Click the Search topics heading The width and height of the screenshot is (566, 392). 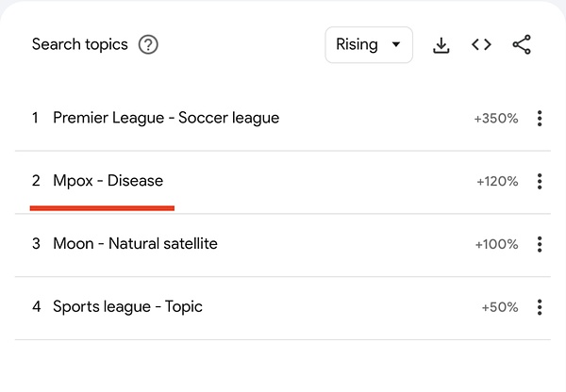coord(79,44)
